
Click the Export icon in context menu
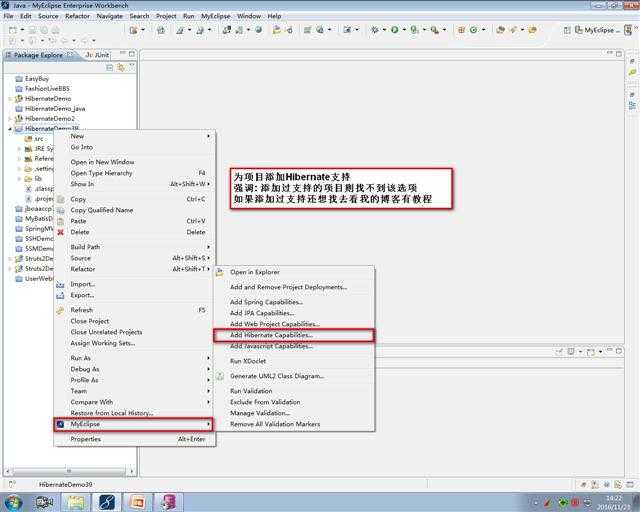tap(60, 295)
